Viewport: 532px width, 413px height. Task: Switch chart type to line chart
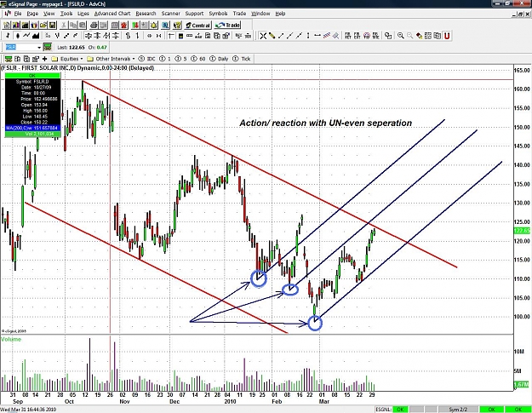26,36
